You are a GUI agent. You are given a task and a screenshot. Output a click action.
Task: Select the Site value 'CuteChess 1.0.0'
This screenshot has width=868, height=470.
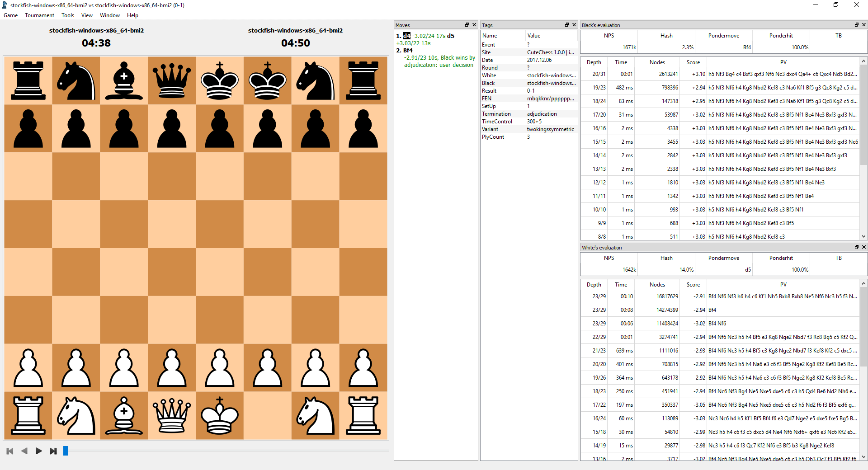tap(550, 52)
